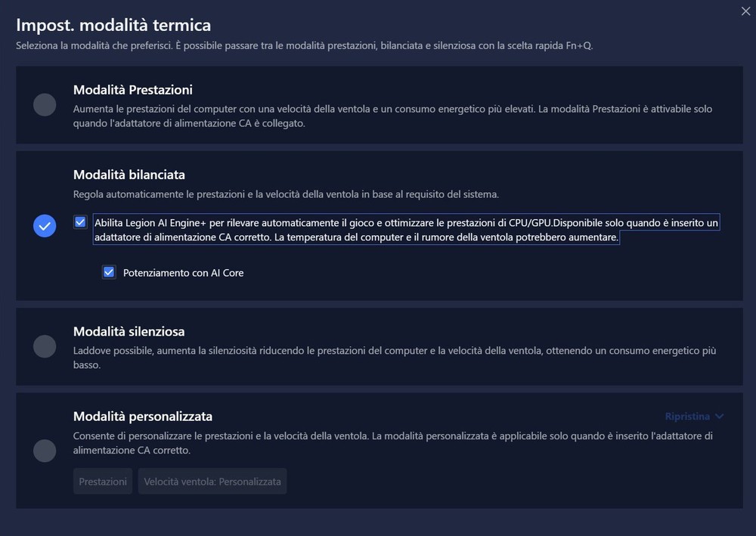Open Velocità ventola: Personalizzata button
The image size is (756, 536).
(x=212, y=482)
